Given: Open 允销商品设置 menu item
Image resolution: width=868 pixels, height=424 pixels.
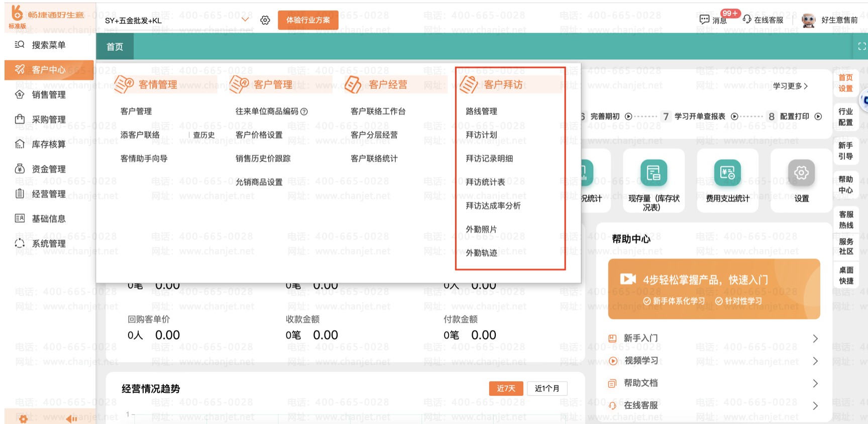Looking at the screenshot, I should click(259, 182).
